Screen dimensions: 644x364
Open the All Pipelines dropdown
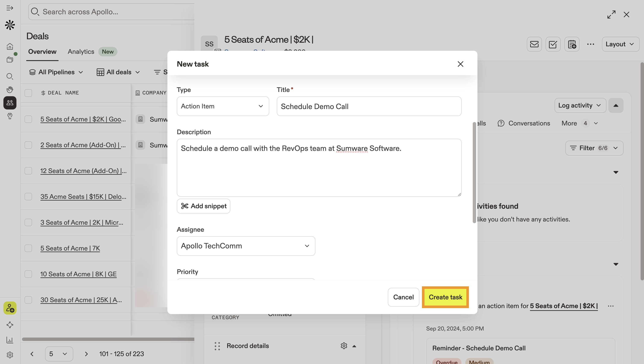pos(56,72)
